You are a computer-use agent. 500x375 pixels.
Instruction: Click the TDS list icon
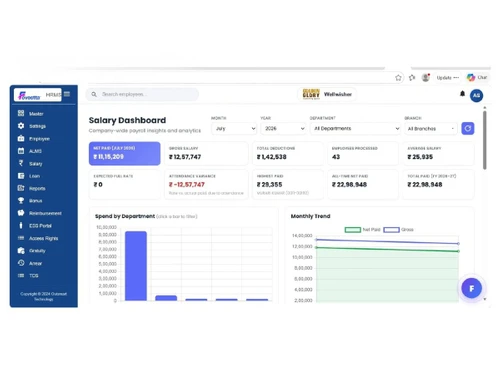[21, 275]
